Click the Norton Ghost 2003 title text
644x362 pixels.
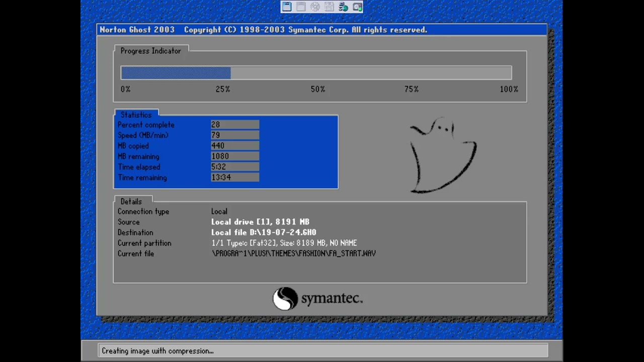[137, 30]
